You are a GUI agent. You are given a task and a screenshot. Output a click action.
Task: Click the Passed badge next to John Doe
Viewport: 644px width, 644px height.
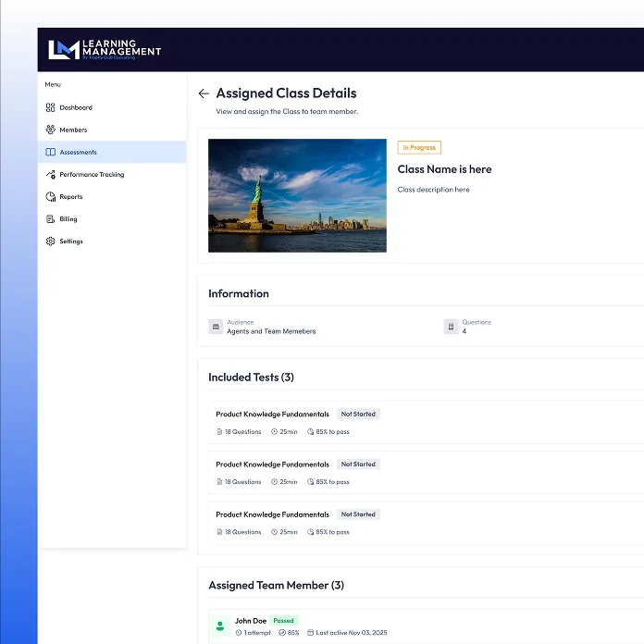click(283, 621)
